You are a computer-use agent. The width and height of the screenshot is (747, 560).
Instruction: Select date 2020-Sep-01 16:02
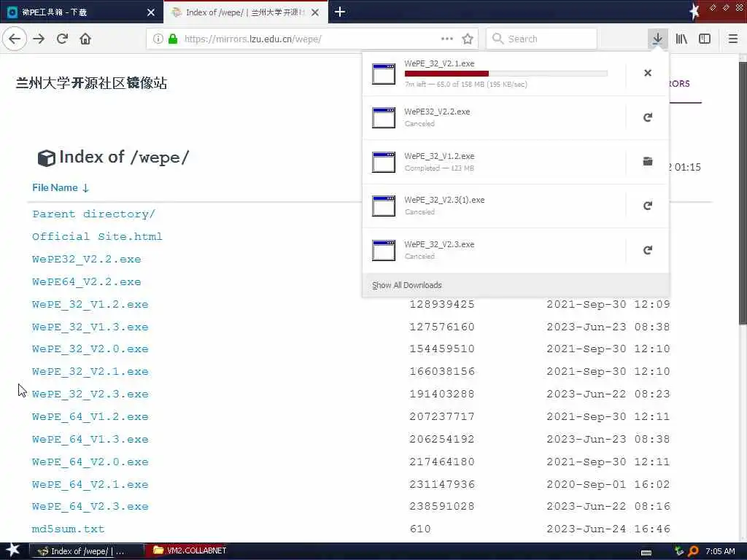608,484
